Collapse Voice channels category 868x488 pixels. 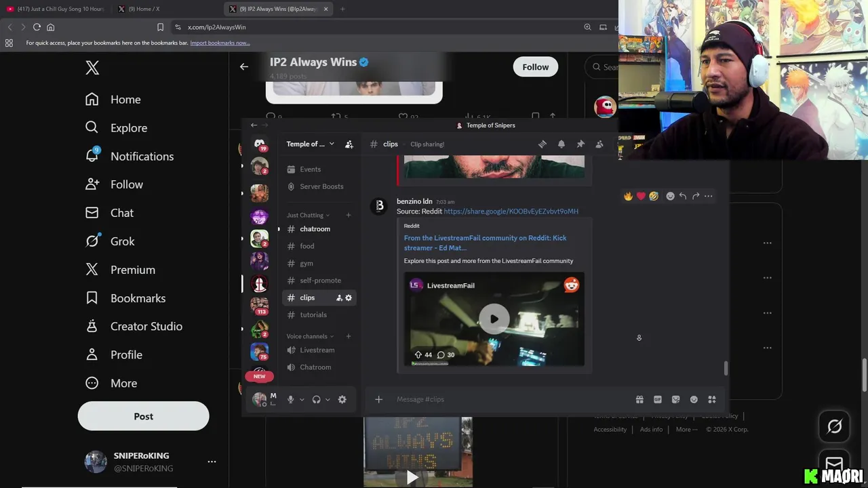click(311, 336)
